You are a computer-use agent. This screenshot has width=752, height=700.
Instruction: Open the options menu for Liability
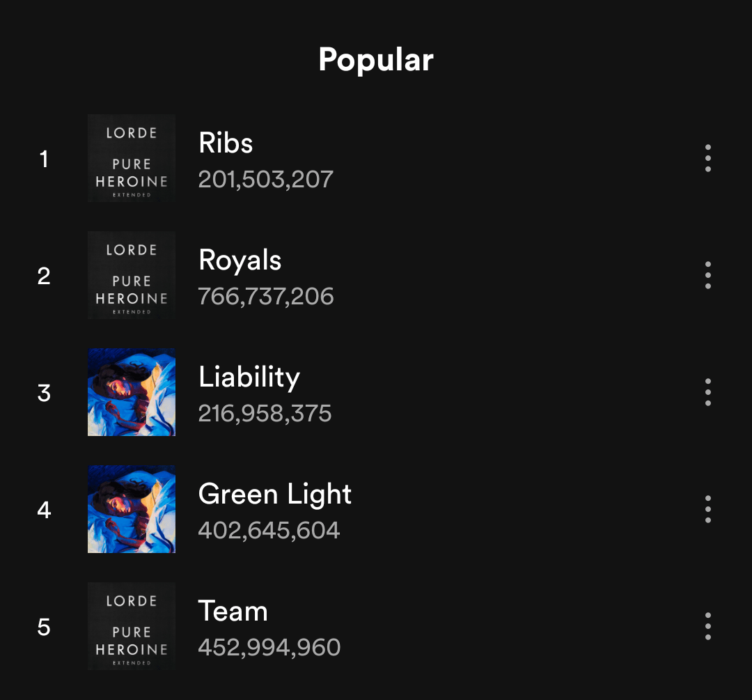coord(707,392)
